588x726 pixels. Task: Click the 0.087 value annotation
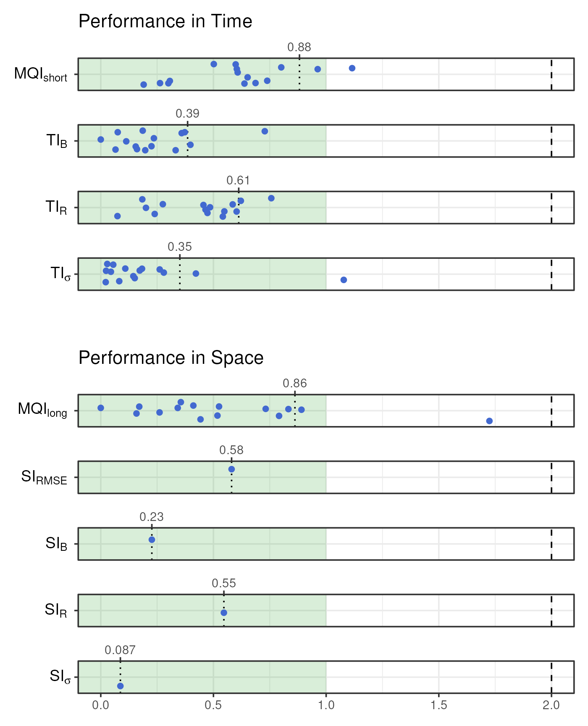point(120,650)
